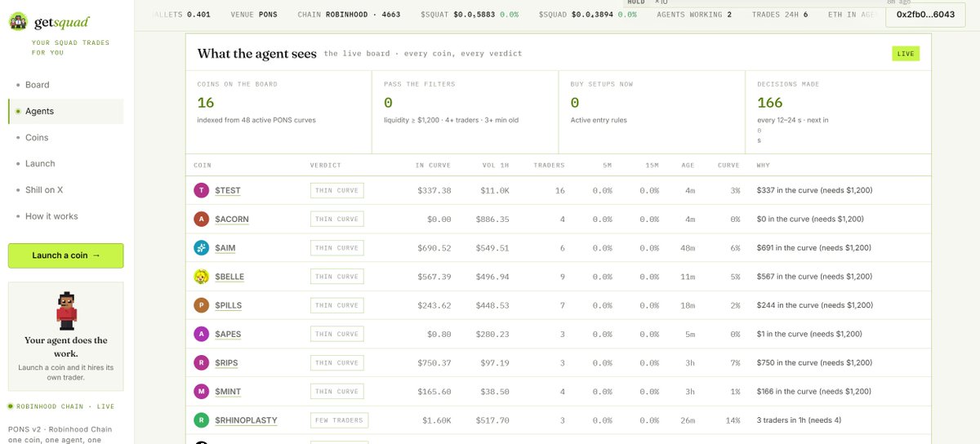Click the Launch a coin button

click(x=65, y=255)
